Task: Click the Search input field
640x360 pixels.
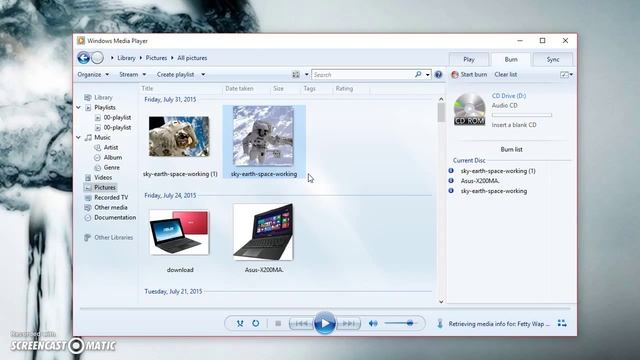Action: coord(363,75)
